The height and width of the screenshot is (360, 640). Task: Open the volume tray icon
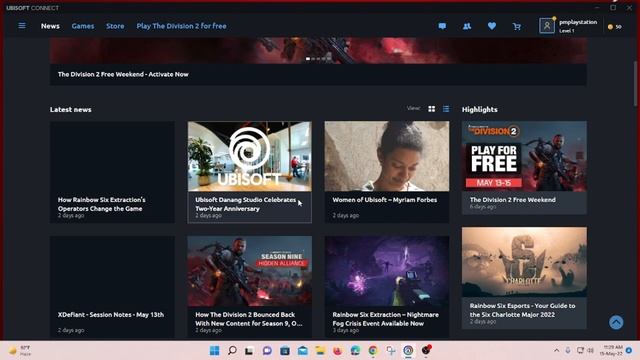590,350
